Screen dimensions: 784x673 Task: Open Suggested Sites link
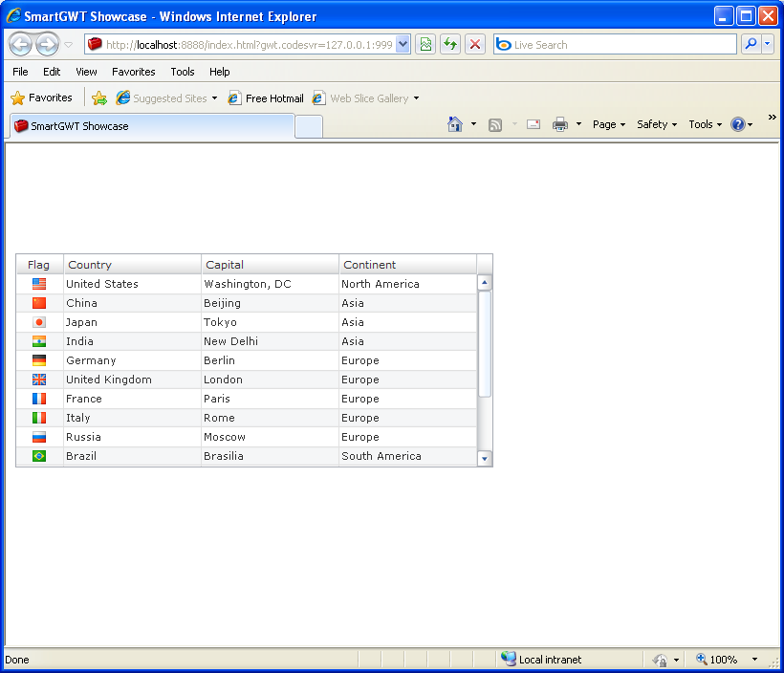click(166, 98)
